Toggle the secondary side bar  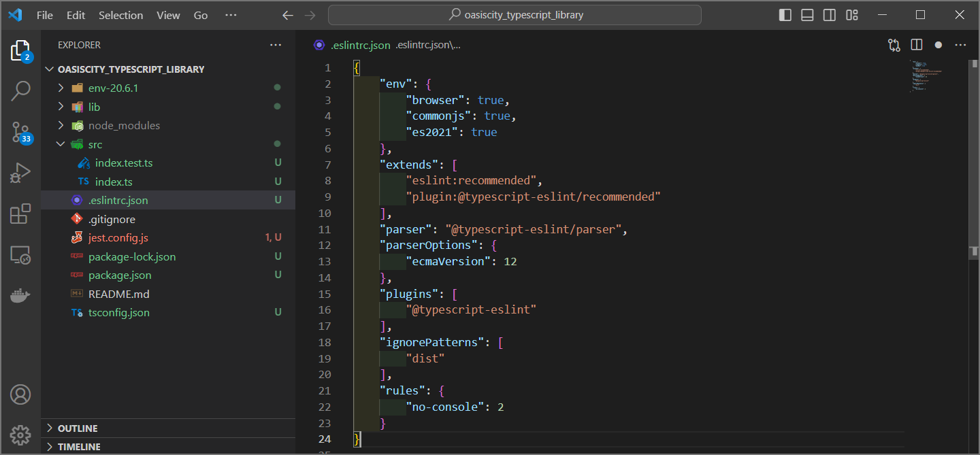[830, 15]
